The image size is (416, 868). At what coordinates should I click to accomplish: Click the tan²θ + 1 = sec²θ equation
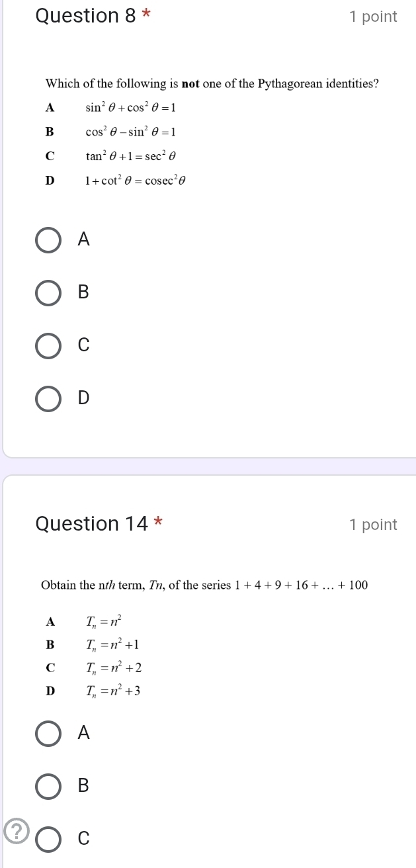click(x=130, y=156)
